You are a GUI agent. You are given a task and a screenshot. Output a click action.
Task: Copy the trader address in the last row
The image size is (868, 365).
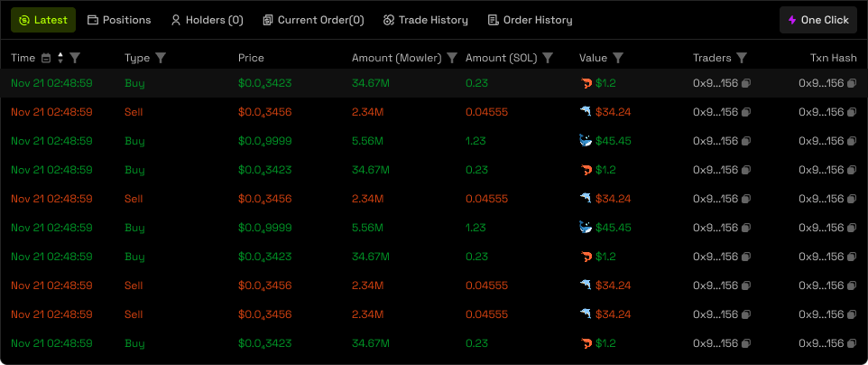(746, 343)
